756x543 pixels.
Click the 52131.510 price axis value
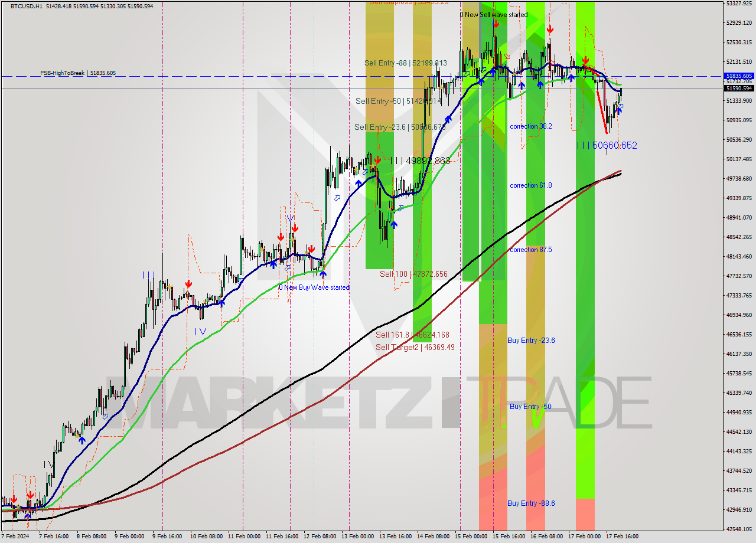[739, 62]
